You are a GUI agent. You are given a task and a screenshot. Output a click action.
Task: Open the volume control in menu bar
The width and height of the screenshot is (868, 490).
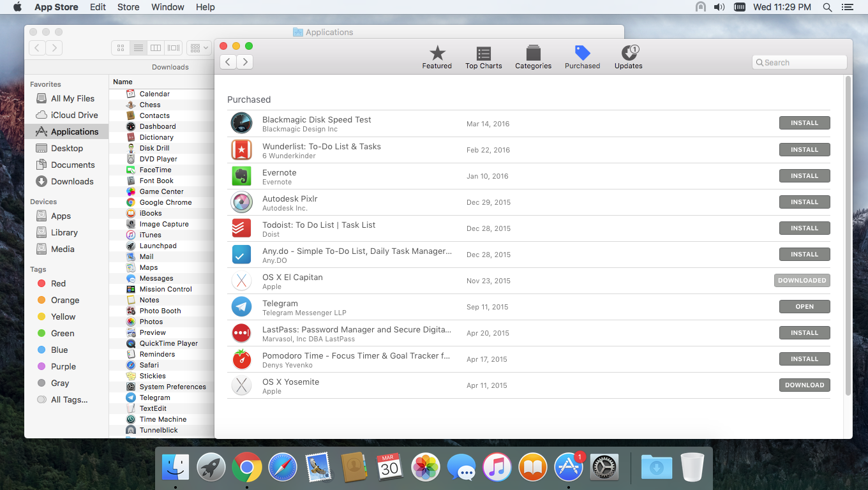[719, 7]
